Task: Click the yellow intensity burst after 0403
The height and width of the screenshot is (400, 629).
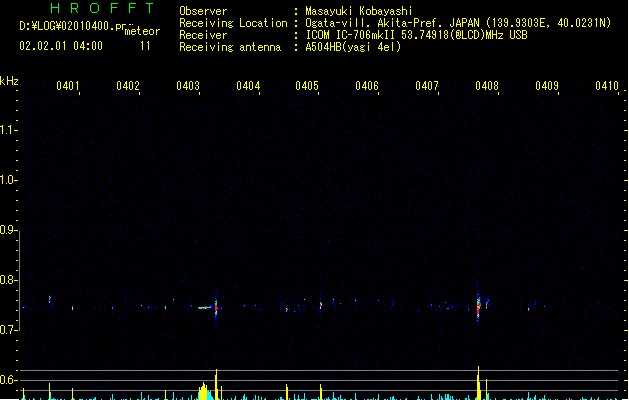Action: 205,392
